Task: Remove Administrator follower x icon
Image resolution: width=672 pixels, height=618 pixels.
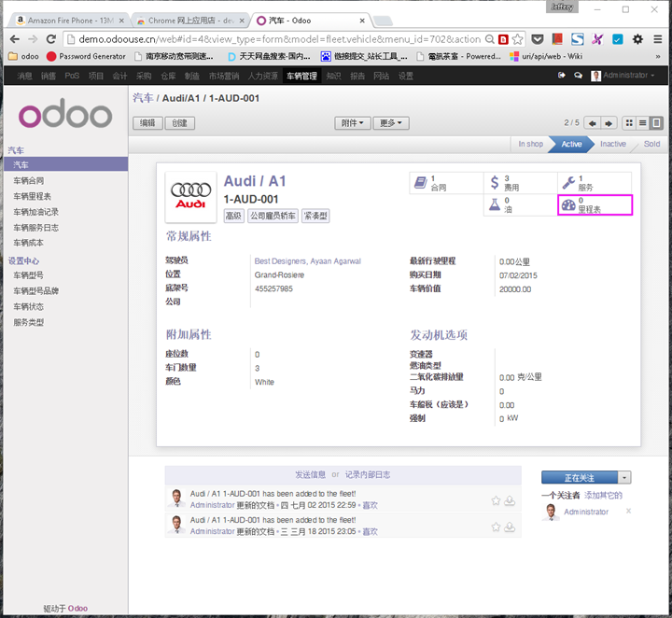Action: (x=628, y=511)
